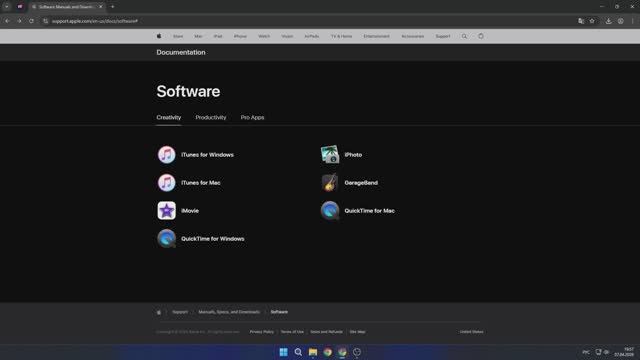Open the iPhone menu

click(240, 36)
